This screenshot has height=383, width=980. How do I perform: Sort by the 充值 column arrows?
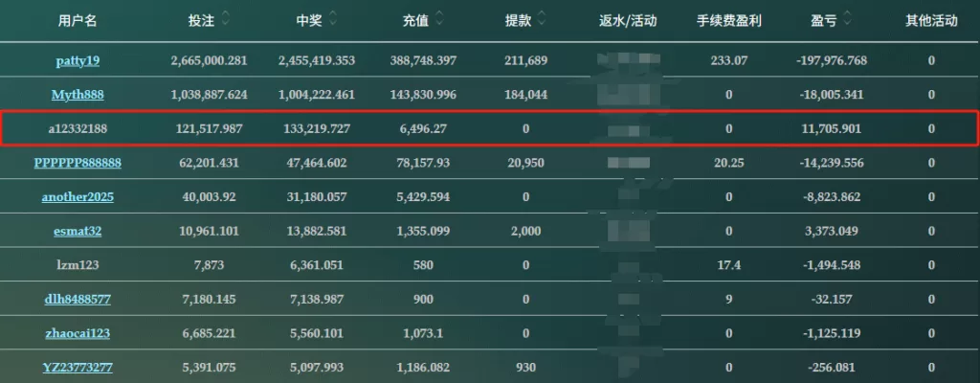pyautogui.click(x=440, y=20)
